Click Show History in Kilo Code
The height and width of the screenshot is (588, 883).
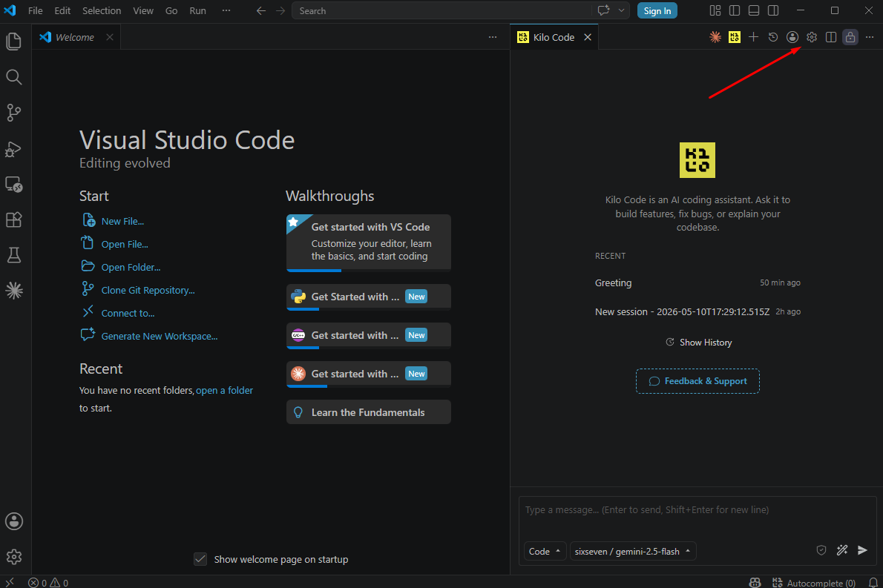click(x=698, y=342)
